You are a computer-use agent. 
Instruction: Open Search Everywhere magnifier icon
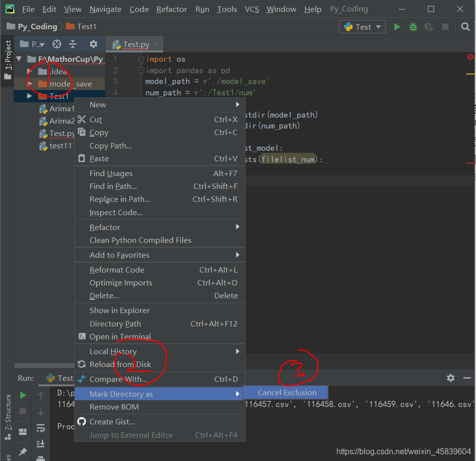pos(465,27)
